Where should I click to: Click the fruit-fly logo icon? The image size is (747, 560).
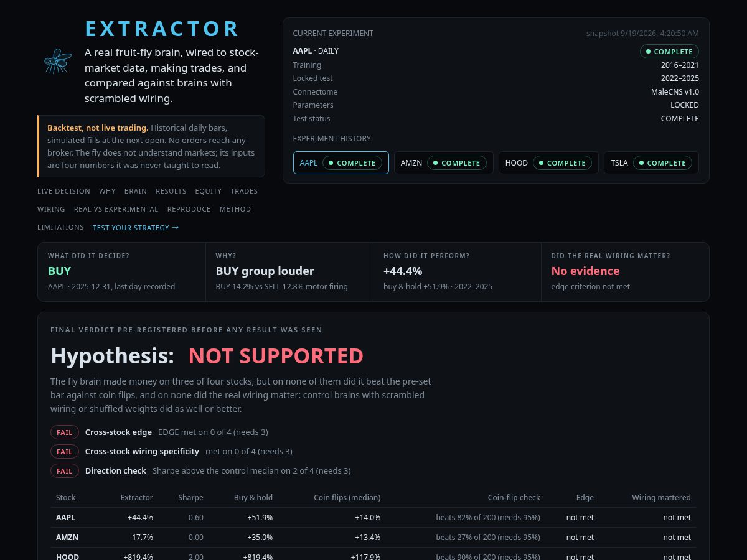(57, 60)
